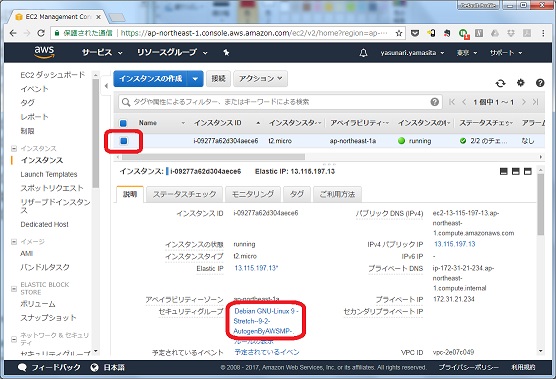Click the pin star icon in navbar

tap(226, 53)
